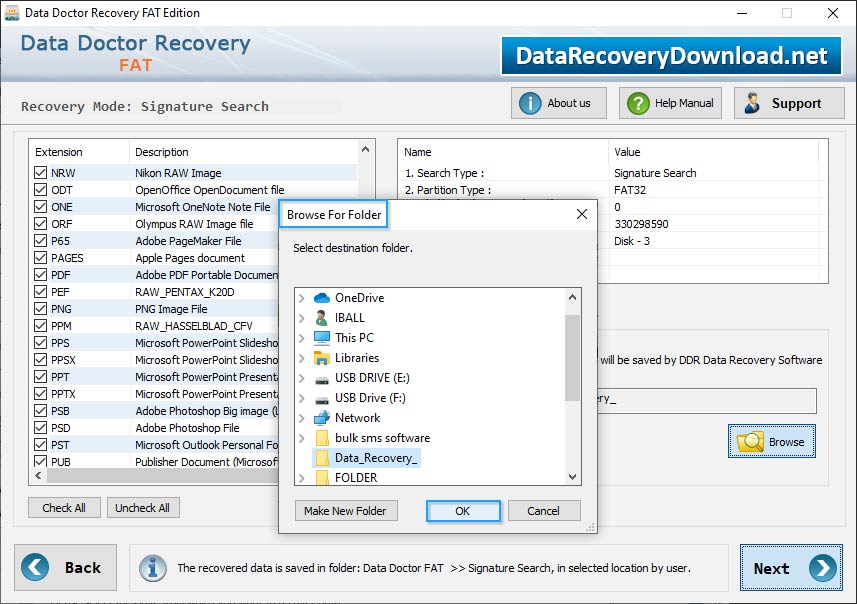The height and width of the screenshot is (604, 857).
Task: Click the FOLDER folder icon
Action: point(322,477)
